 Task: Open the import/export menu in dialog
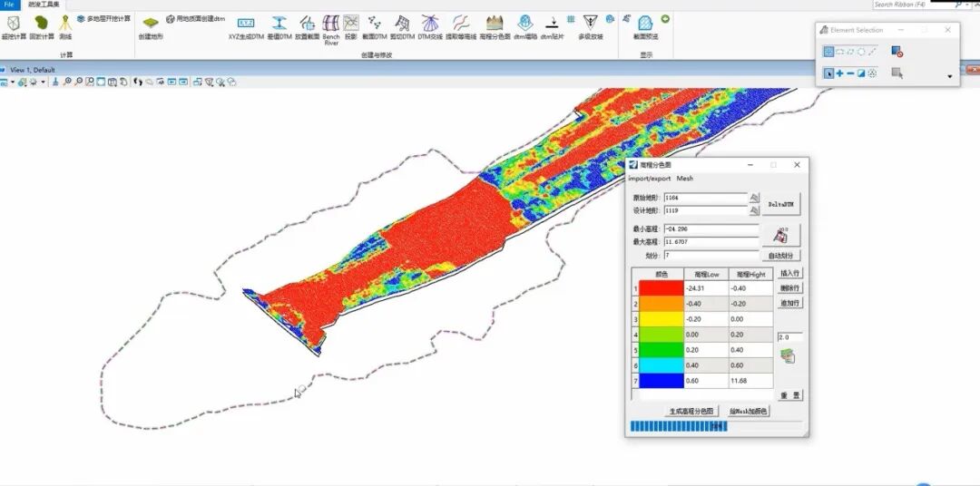click(650, 179)
